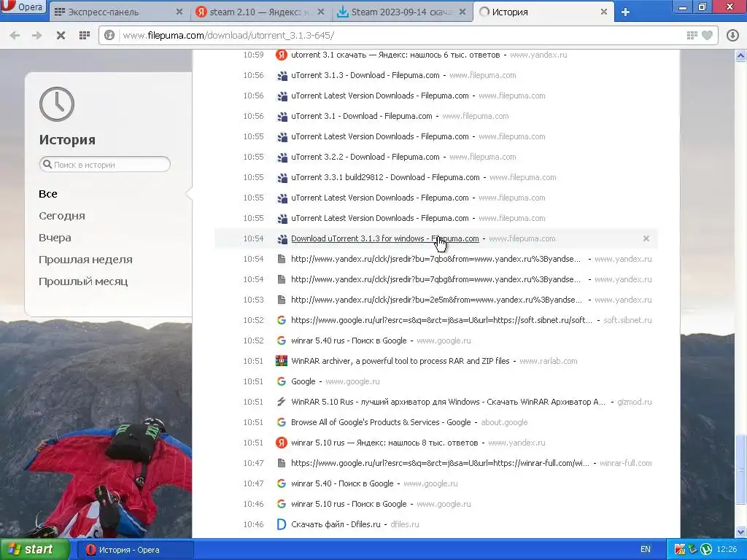Open the soft.sibnet.ru google redirect entry

(441, 321)
